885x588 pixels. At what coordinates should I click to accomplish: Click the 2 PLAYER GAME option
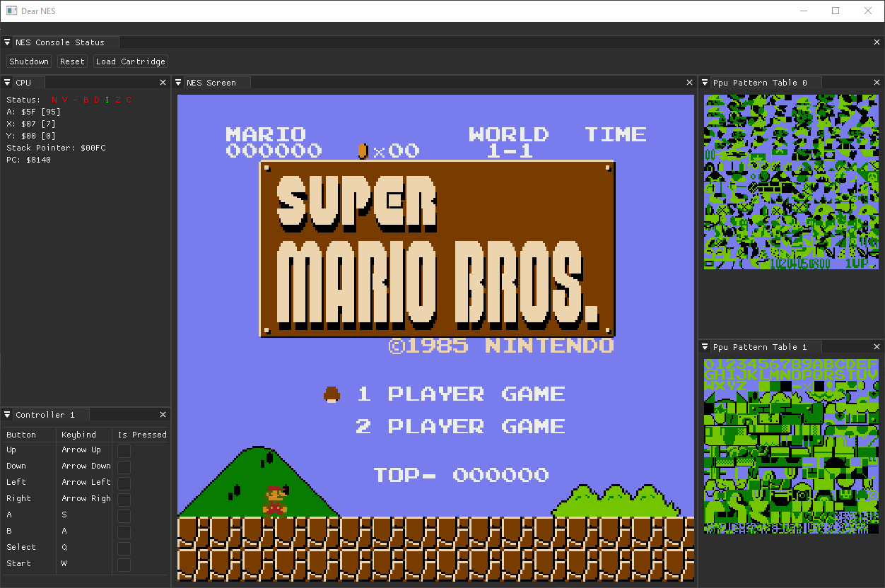click(x=460, y=427)
